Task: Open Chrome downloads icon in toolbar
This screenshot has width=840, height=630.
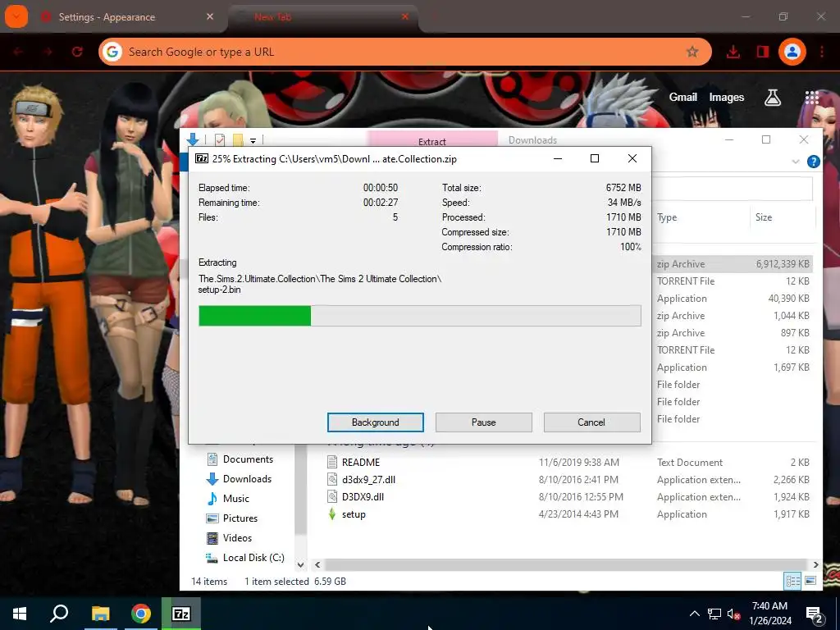Action: coord(733,52)
